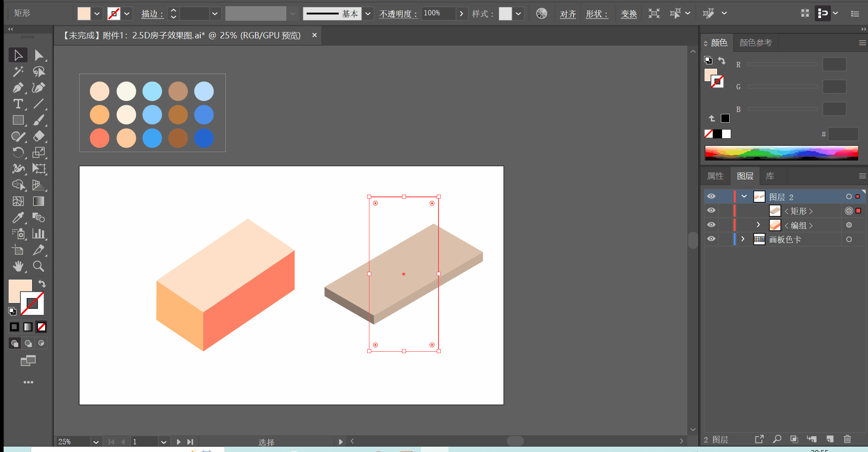Screen dimensions: 868x452
Task: Switch to the 颜色参考 tab
Action: click(756, 43)
